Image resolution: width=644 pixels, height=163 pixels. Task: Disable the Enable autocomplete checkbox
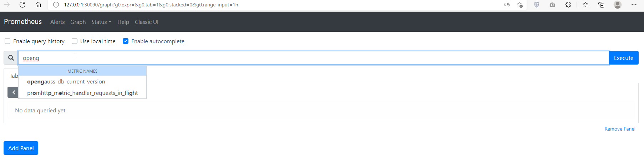[x=126, y=41]
